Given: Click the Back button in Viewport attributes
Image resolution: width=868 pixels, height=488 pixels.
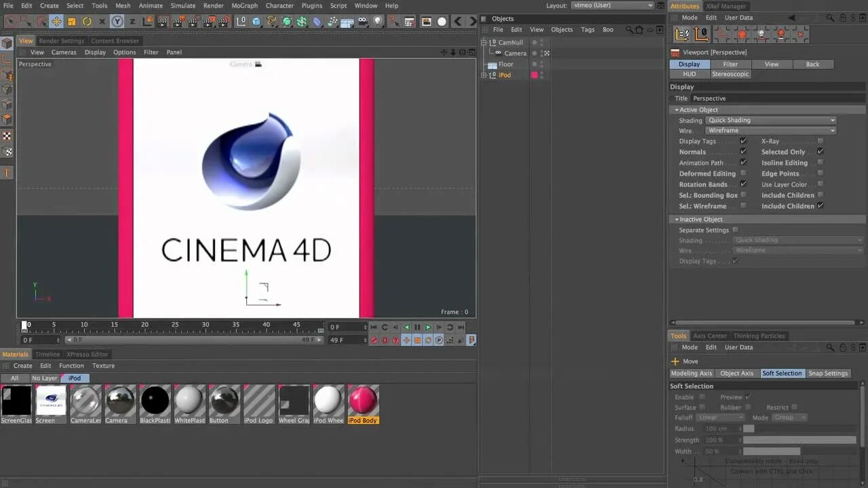Looking at the screenshot, I should pos(812,64).
